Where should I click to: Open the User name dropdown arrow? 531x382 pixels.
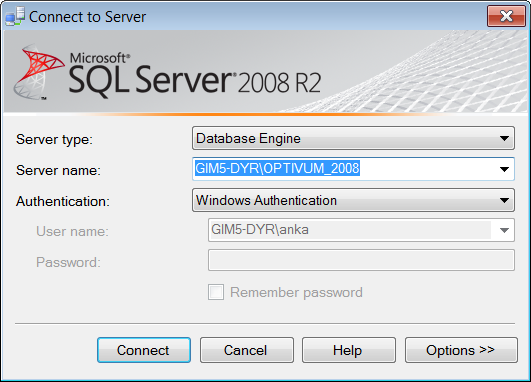tap(504, 230)
